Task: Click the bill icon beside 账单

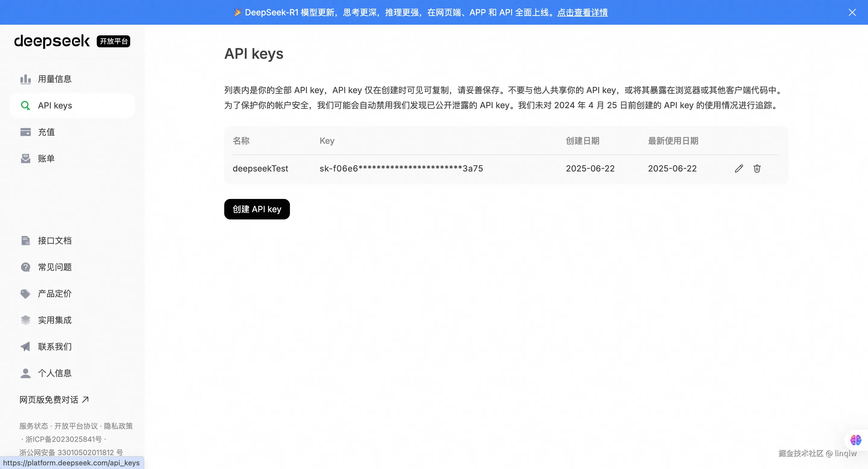Action: click(26, 159)
